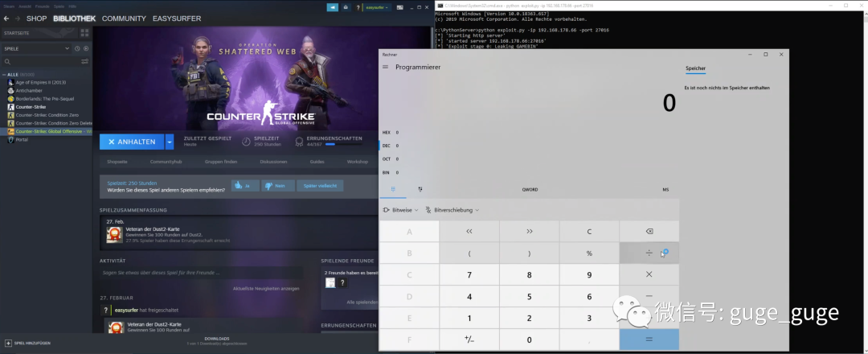This screenshot has height=354, width=868.
Task: Click the Steam help question mark icon
Action: (x=358, y=7)
